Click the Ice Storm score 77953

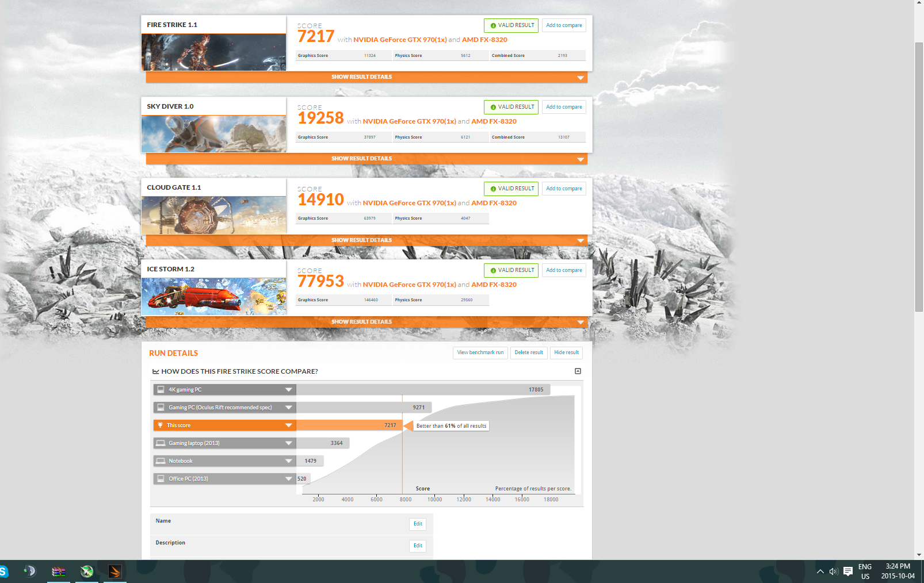pos(320,282)
